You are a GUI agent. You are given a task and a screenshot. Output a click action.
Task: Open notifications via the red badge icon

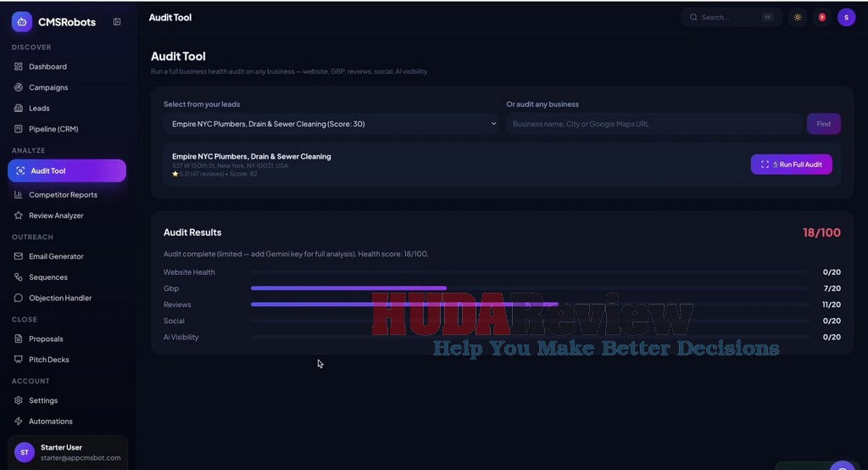tap(822, 17)
